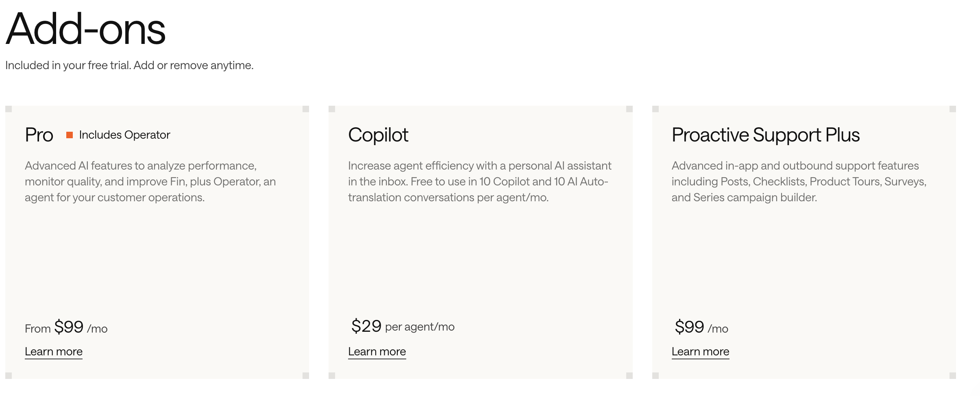The width and height of the screenshot is (980, 396).
Task: Open Learn more link under Pro
Action: coord(54,351)
